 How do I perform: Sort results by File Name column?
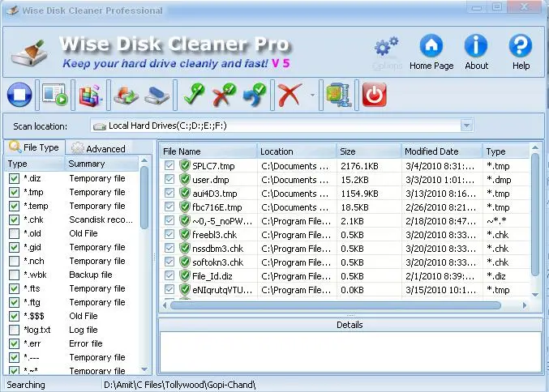click(x=208, y=151)
